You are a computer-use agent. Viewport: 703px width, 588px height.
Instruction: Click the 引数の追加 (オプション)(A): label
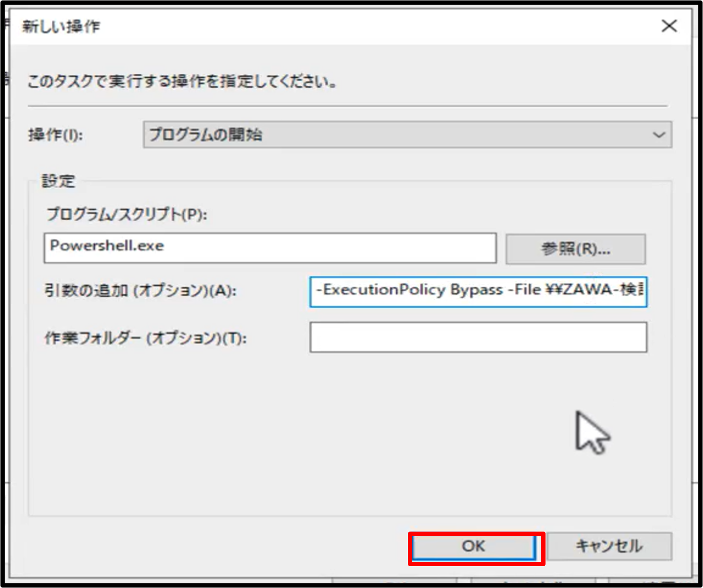(x=140, y=290)
